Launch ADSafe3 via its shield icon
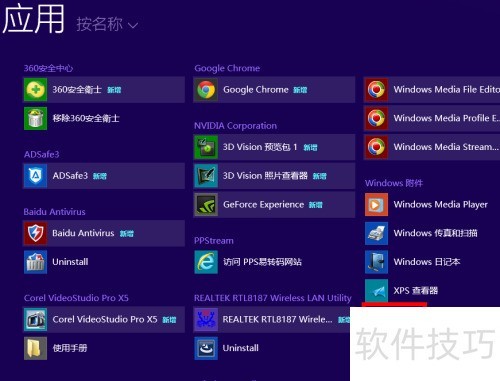500x381 pixels. 35,176
